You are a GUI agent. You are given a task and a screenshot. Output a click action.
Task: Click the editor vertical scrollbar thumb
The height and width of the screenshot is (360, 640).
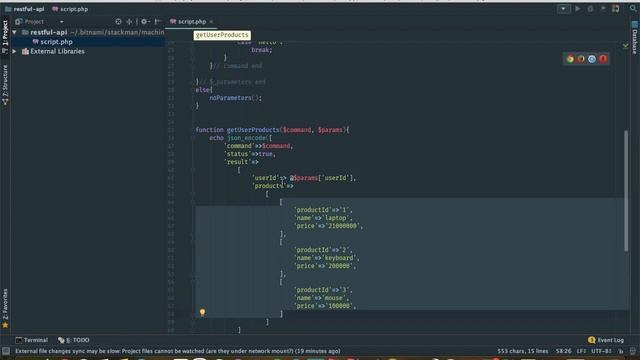[x=626, y=190]
